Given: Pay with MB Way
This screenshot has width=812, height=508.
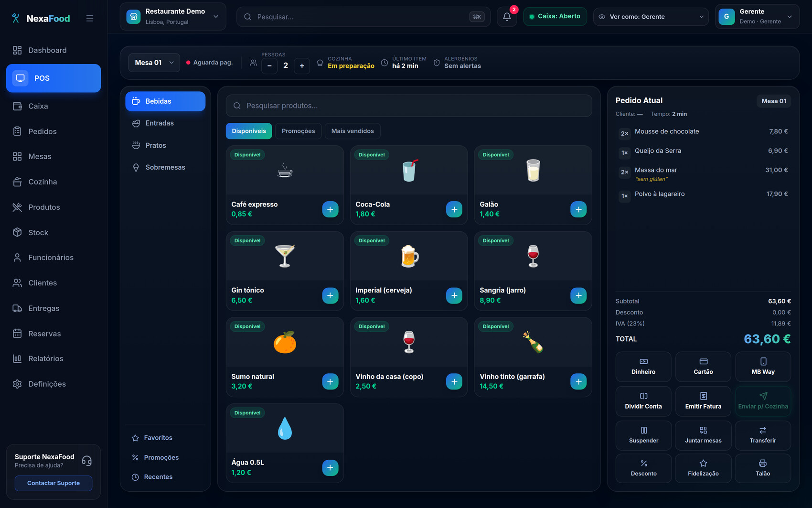Looking at the screenshot, I should click(763, 367).
